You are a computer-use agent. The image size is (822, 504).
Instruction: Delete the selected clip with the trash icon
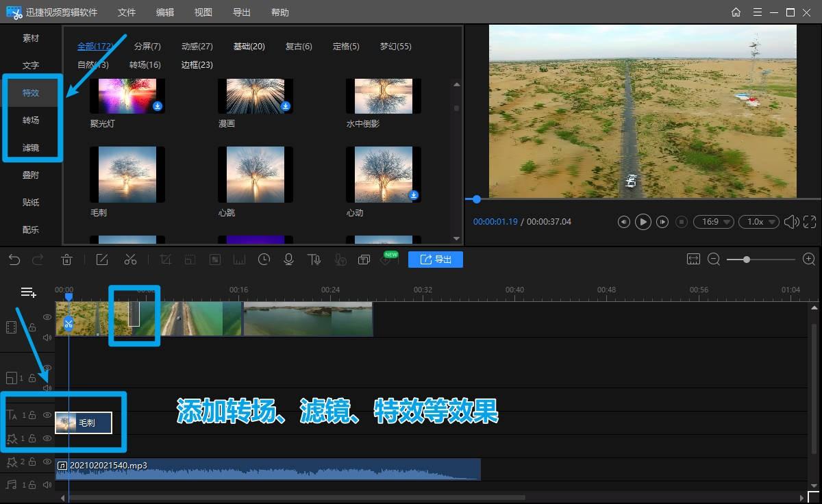tap(67, 260)
